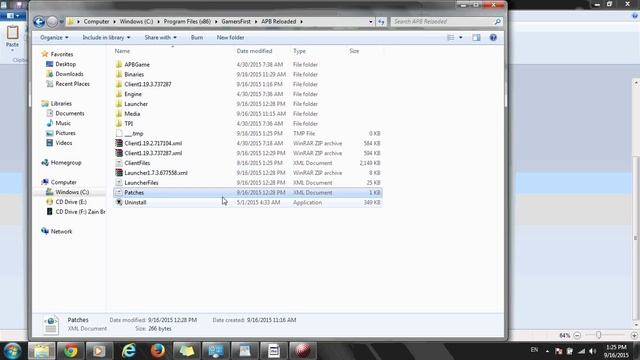Change your view icon
640x360 pixels.
click(x=451, y=38)
